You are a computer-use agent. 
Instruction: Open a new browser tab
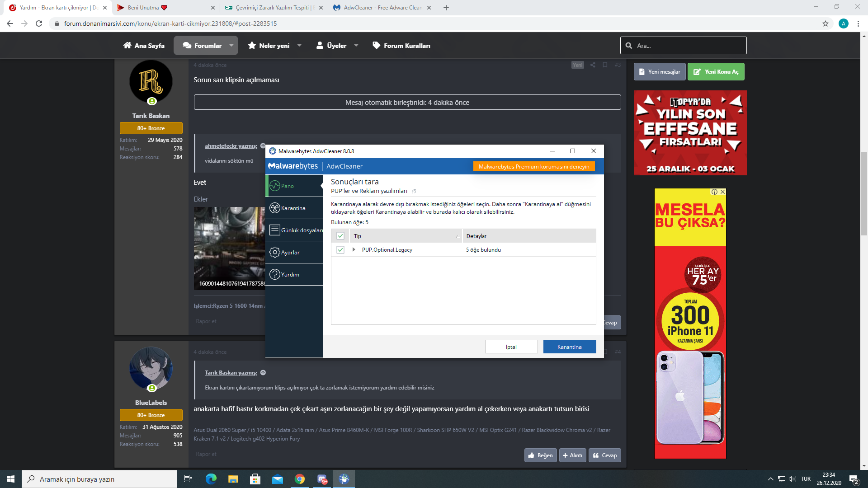pos(446,8)
